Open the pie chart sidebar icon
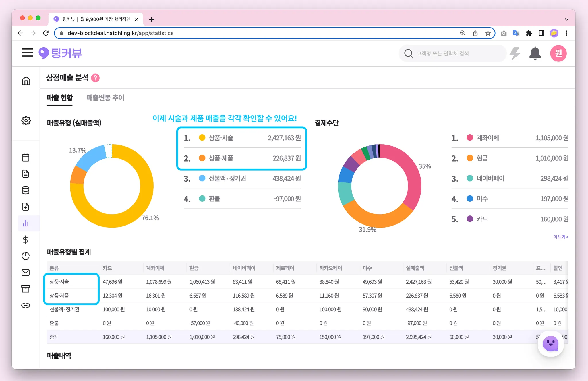This screenshot has height=381, width=588. click(26, 256)
